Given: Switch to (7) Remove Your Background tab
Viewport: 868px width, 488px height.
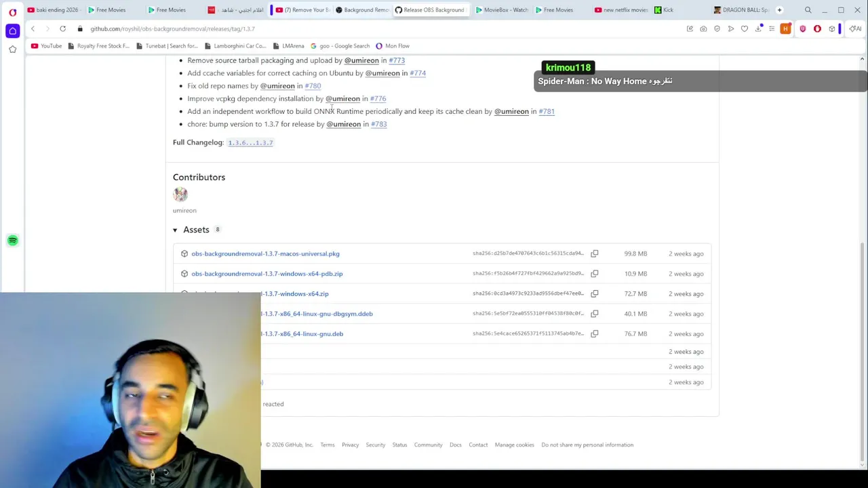Looking at the screenshot, I should (x=302, y=10).
